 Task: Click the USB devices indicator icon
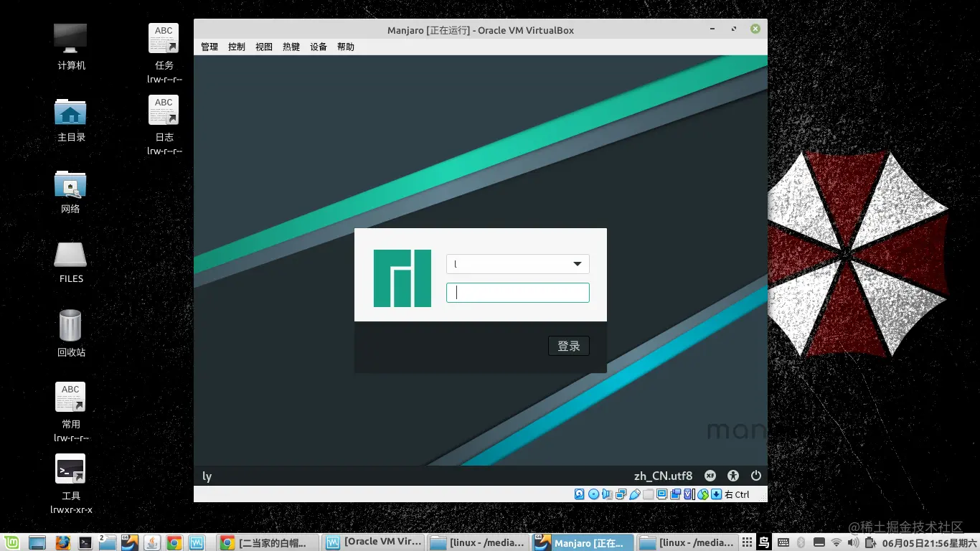635,494
